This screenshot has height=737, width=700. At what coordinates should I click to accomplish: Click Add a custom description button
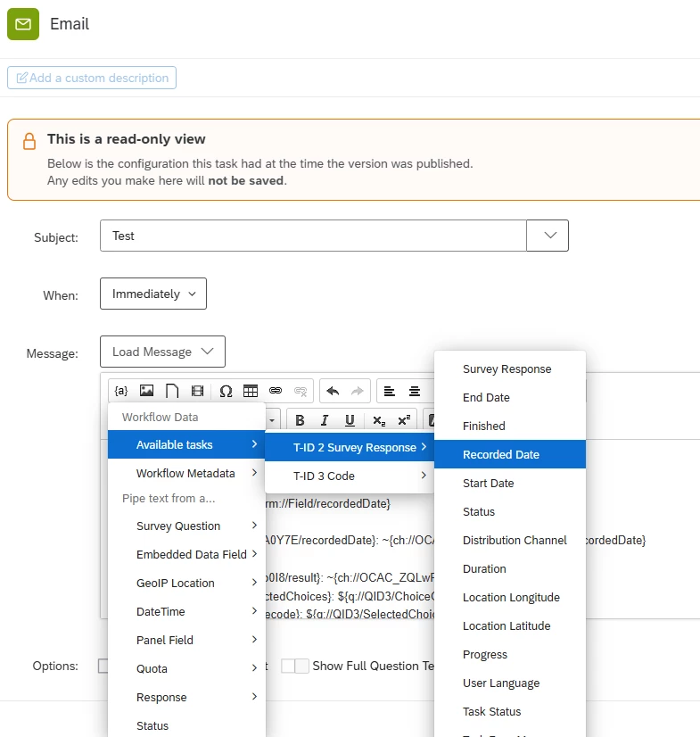[x=92, y=78]
